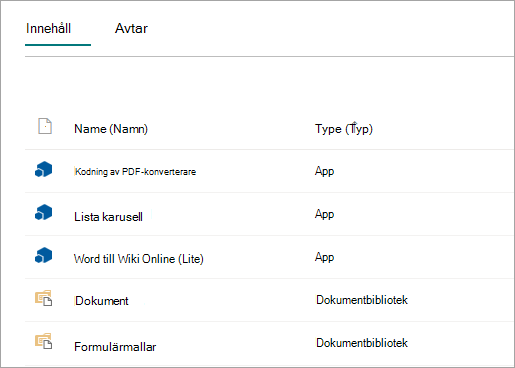
Task: Select App type text in Lista karusell row
Action: point(324,214)
